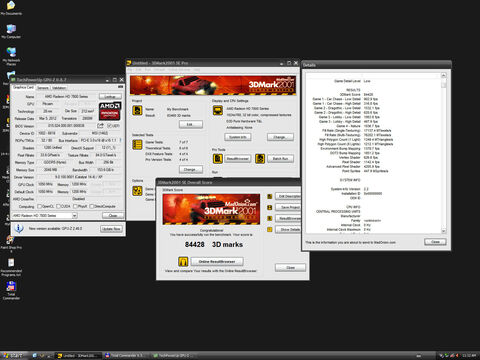Toggle UEFI checkbox in GPU-Z
This screenshot has width=480, height=360.
[x=109, y=126]
